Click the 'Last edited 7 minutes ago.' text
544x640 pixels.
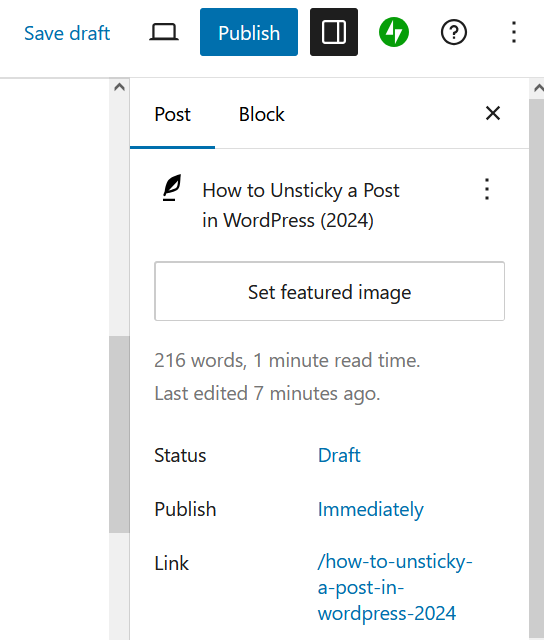click(x=267, y=394)
